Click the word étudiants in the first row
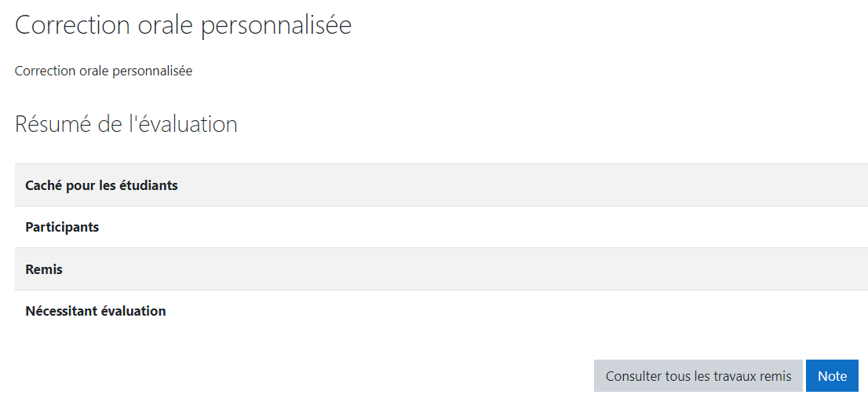 click(x=148, y=185)
